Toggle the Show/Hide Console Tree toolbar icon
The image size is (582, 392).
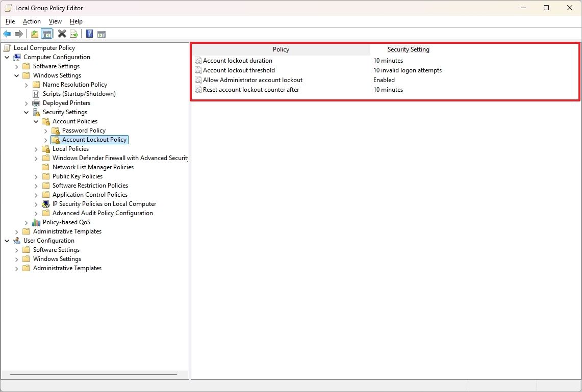pos(46,34)
